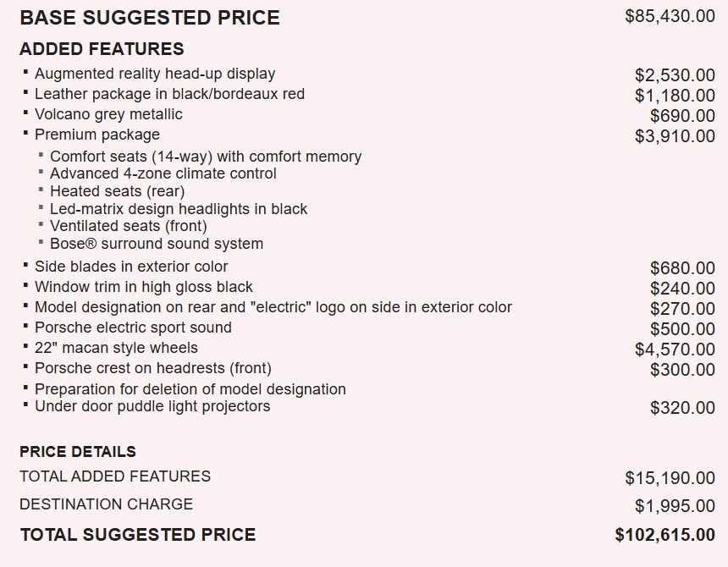Select the 22" macan style wheels line
Viewport: 728px width, 567px height.
tap(116, 348)
